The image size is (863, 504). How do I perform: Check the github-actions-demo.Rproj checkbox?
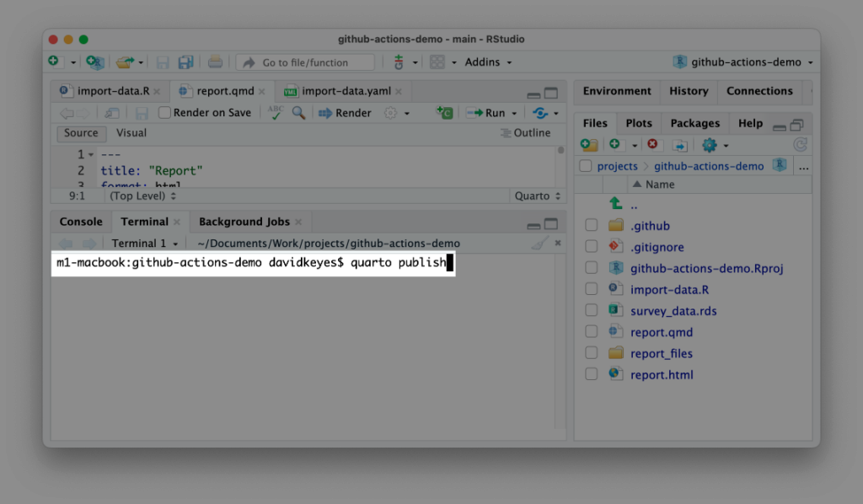coord(591,267)
